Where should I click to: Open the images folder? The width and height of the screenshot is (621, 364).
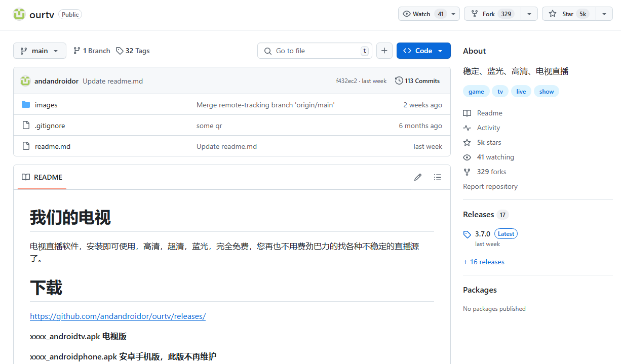[46, 105]
